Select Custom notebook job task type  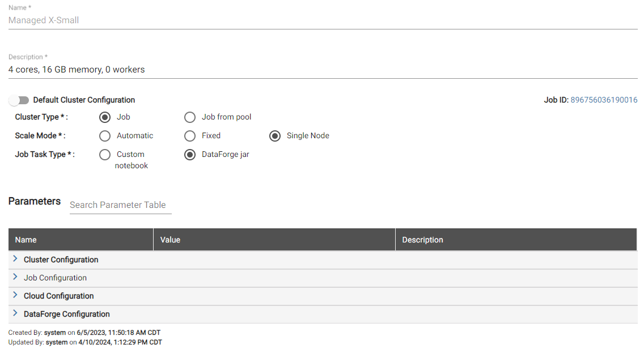[105, 155]
